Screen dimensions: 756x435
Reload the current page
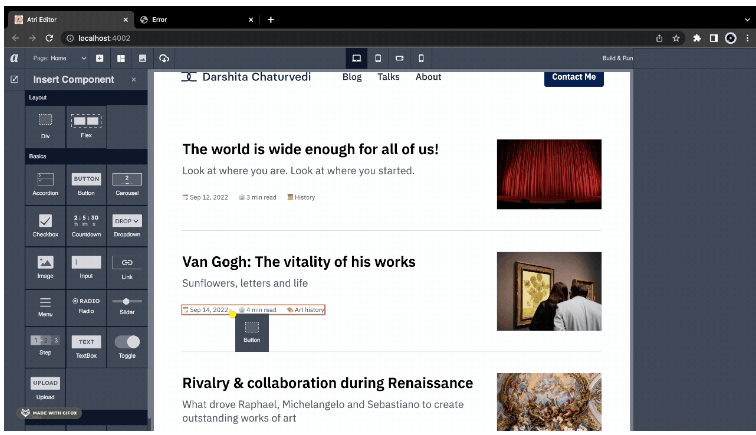click(49, 38)
